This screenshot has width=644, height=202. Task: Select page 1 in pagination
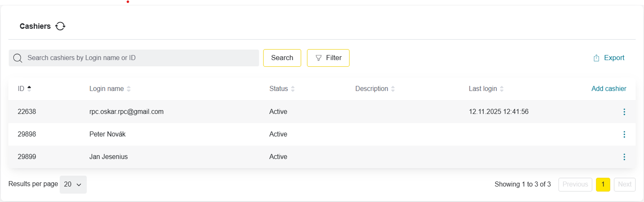click(x=603, y=184)
